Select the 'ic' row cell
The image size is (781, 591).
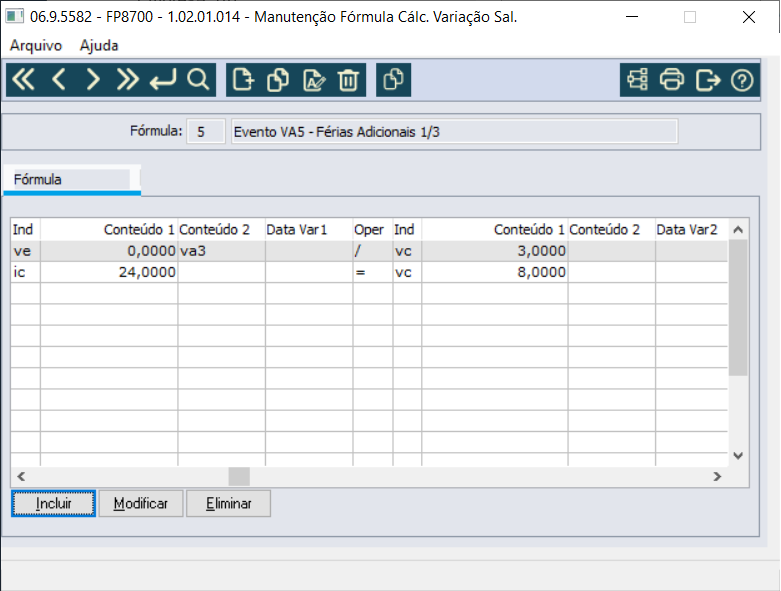coord(25,272)
